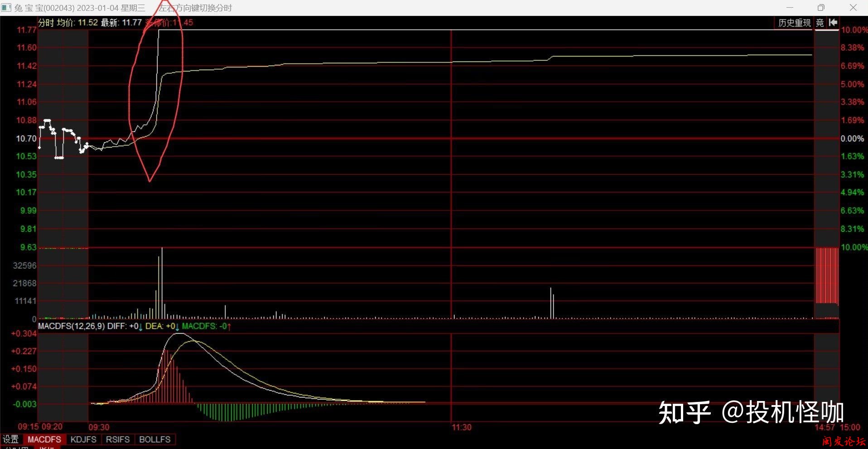
Task: Minimize the intraday chart window
Action: (x=790, y=8)
